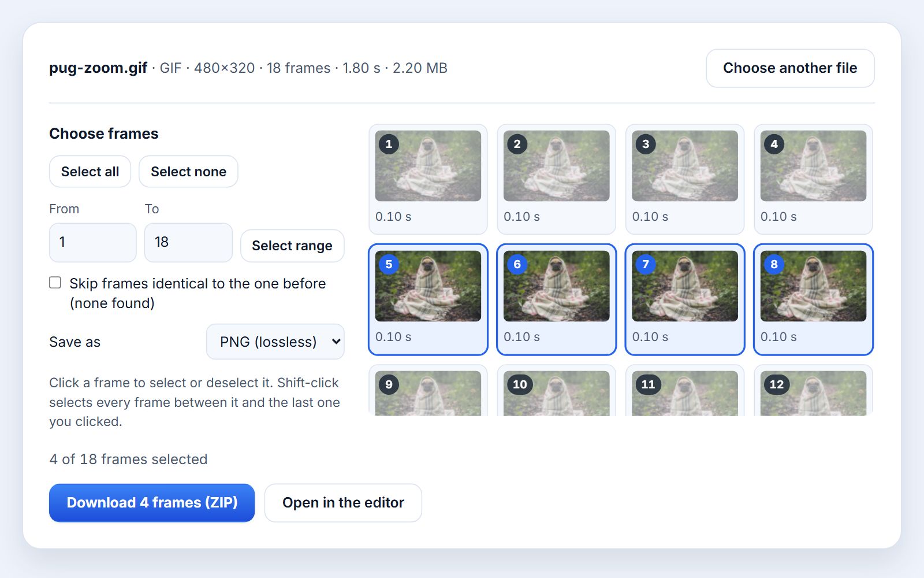Deselect frame 5 thumbnail
The image size is (924, 578).
coord(428,299)
